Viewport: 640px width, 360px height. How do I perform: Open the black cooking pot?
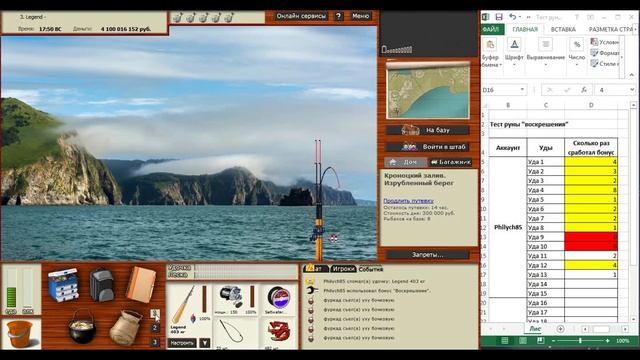pyautogui.click(x=82, y=326)
